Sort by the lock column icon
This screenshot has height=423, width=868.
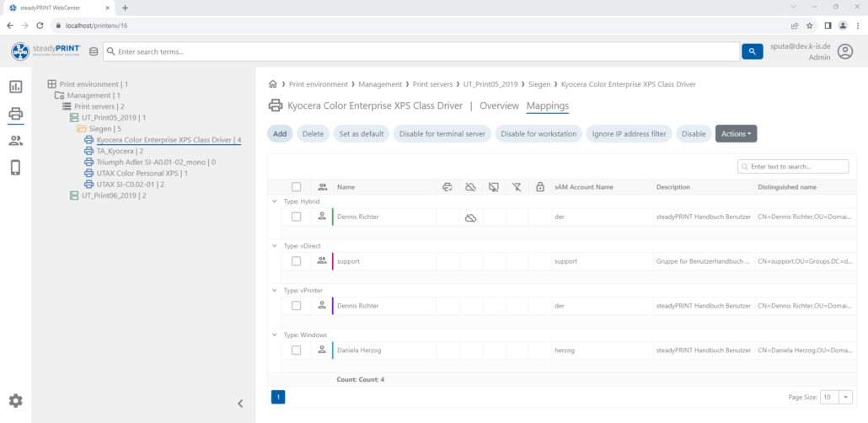point(539,187)
